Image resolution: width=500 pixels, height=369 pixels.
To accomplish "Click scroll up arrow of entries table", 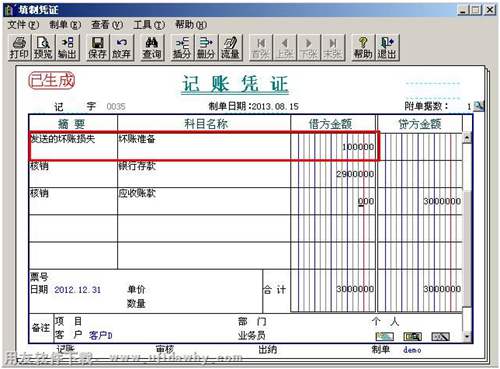I will pyautogui.click(x=467, y=138).
